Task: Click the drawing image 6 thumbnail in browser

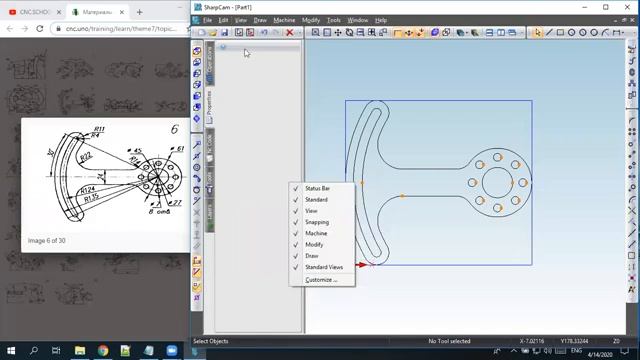Action: click(x=105, y=185)
